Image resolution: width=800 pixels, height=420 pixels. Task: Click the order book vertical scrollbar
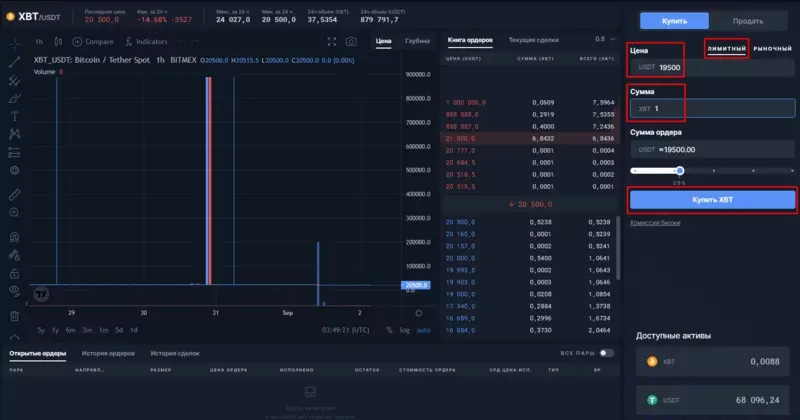click(x=618, y=248)
